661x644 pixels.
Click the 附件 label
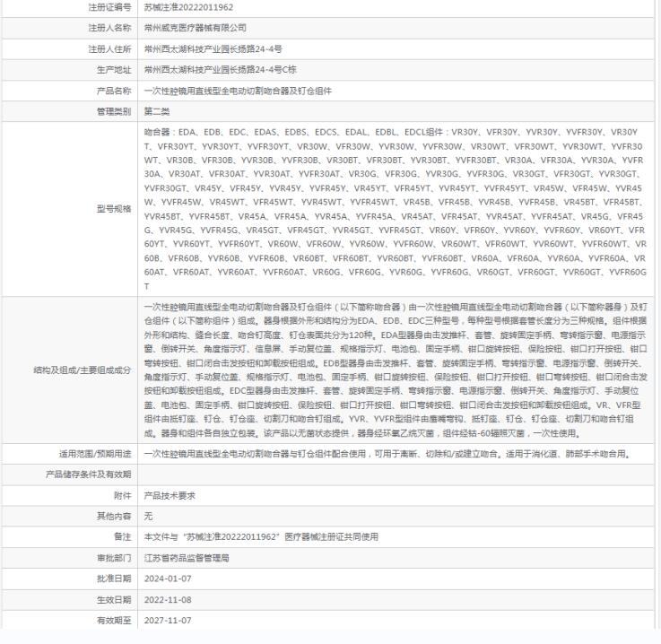122,496
